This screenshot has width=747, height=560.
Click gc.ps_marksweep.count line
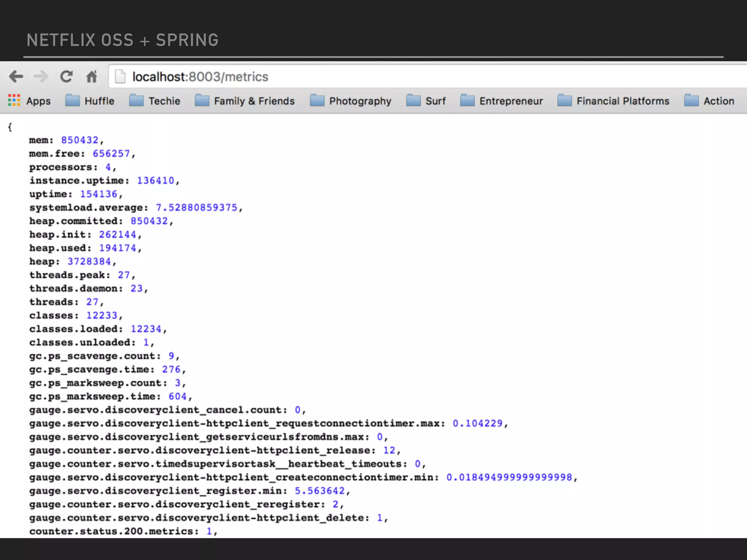pyautogui.click(x=108, y=383)
